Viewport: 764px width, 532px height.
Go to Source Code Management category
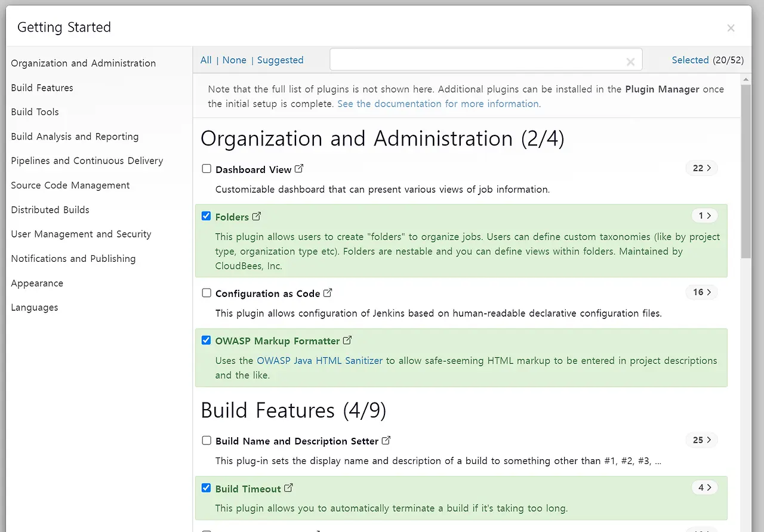click(70, 185)
